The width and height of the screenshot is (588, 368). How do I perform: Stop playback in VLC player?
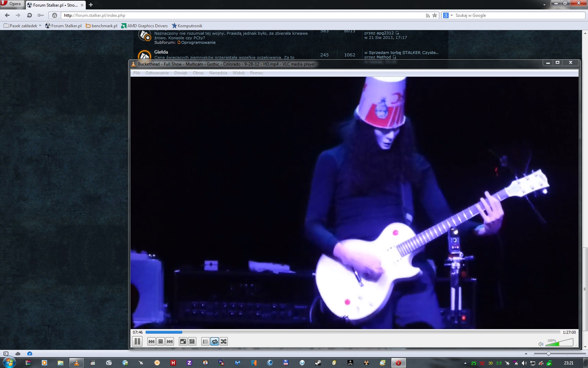161,341
